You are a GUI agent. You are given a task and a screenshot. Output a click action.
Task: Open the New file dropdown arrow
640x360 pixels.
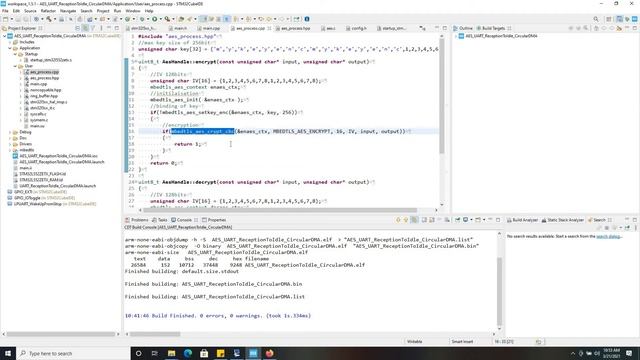(11, 19)
